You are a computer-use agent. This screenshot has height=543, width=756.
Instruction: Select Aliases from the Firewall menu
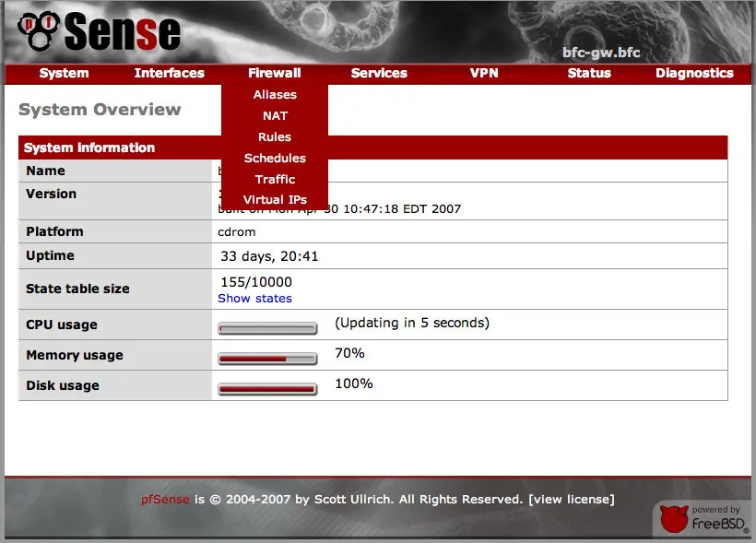[x=274, y=94]
